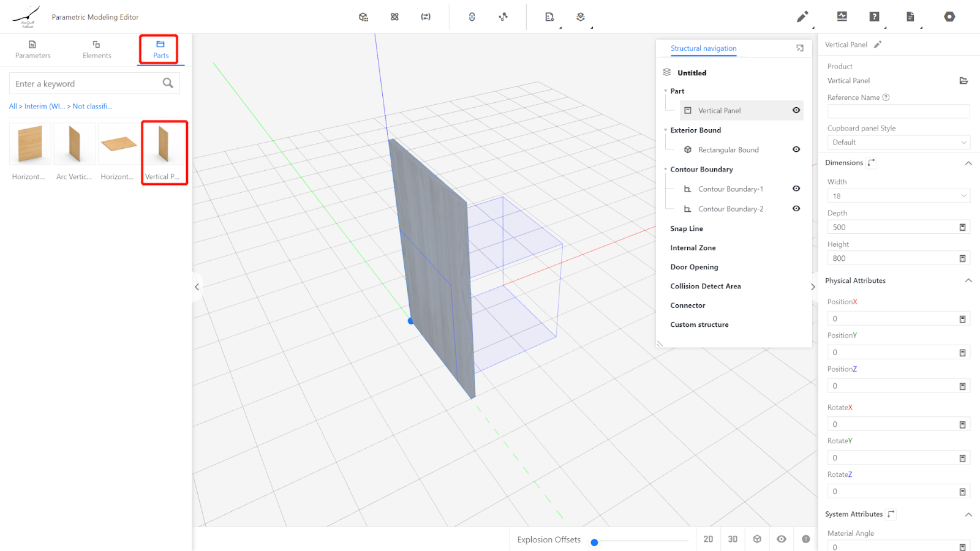The height and width of the screenshot is (551, 980).
Task: Toggle visibility of Rectangular Bound
Action: tap(796, 149)
